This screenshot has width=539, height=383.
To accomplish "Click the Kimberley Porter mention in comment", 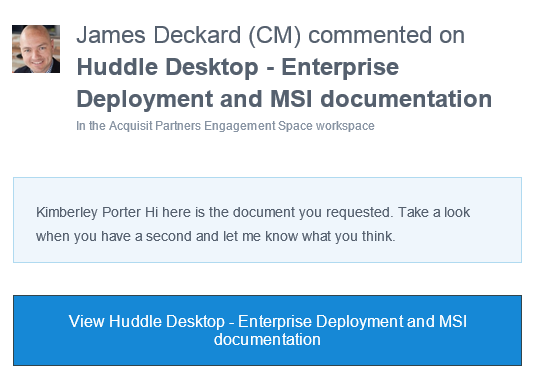I will 88,212.
